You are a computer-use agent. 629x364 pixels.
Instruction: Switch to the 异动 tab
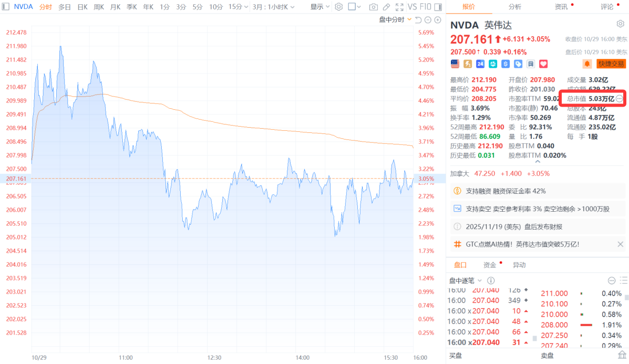(x=519, y=265)
